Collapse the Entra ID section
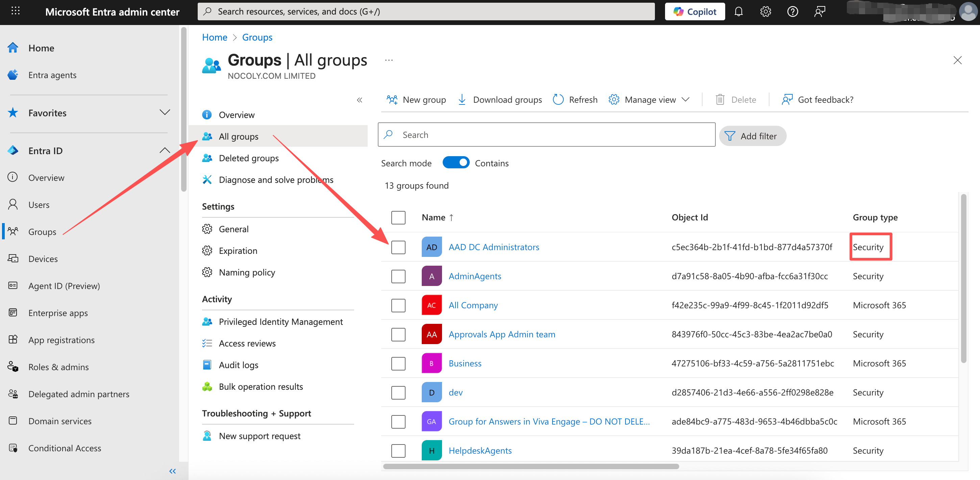The height and width of the screenshot is (480, 980). pyautogui.click(x=164, y=150)
